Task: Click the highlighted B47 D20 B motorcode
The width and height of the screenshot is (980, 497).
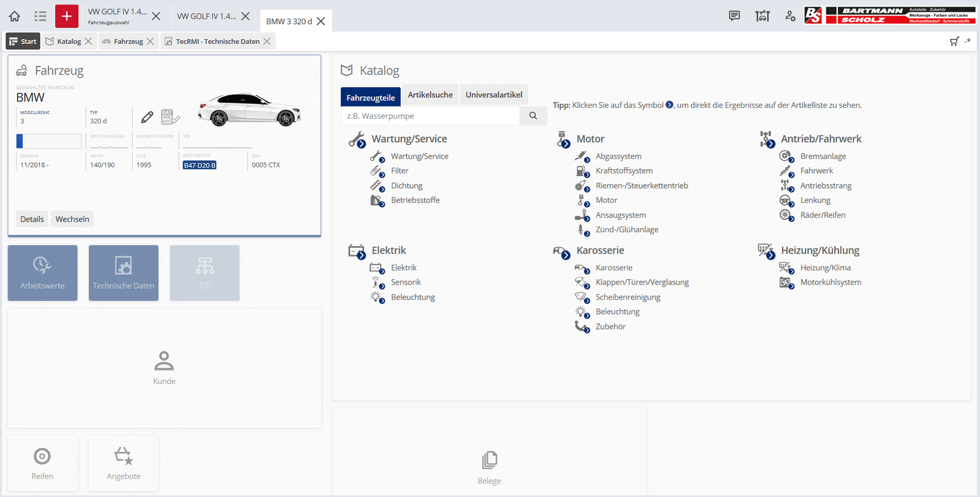Action: (200, 165)
